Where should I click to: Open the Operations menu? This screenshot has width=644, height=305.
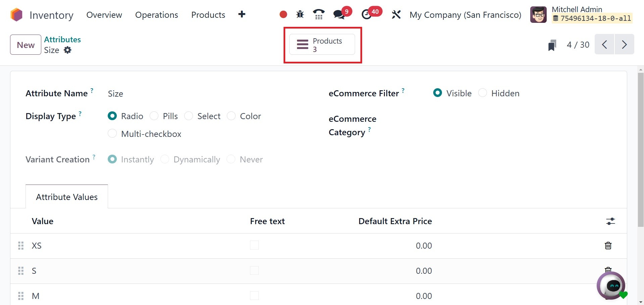156,15
